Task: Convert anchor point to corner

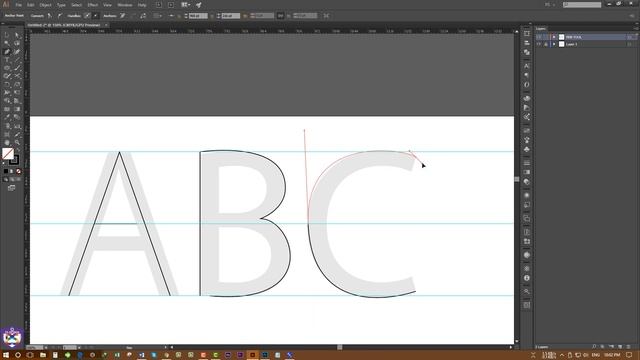Action: click(x=49, y=16)
